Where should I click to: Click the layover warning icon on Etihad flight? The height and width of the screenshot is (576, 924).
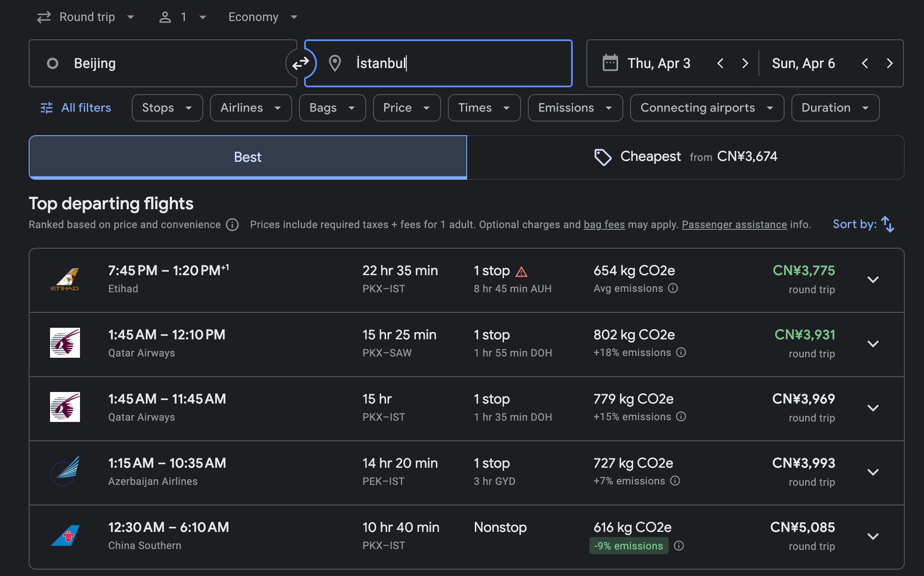tap(521, 272)
